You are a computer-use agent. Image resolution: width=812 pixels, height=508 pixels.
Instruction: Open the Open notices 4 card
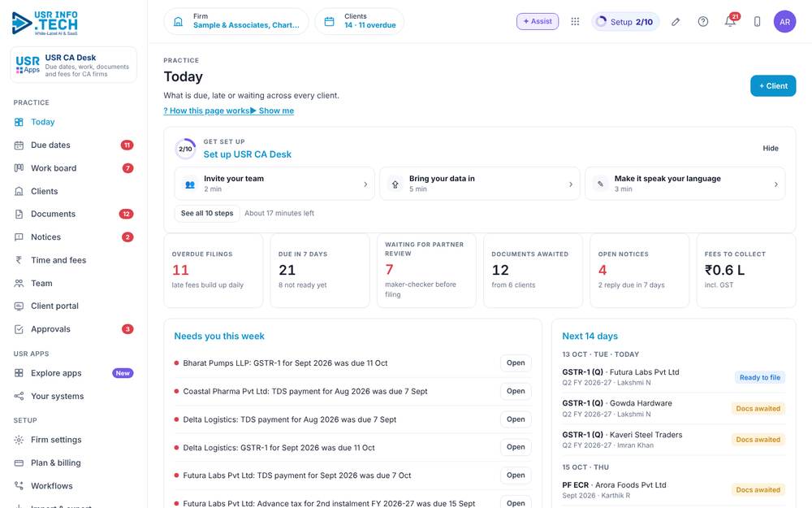coord(640,271)
